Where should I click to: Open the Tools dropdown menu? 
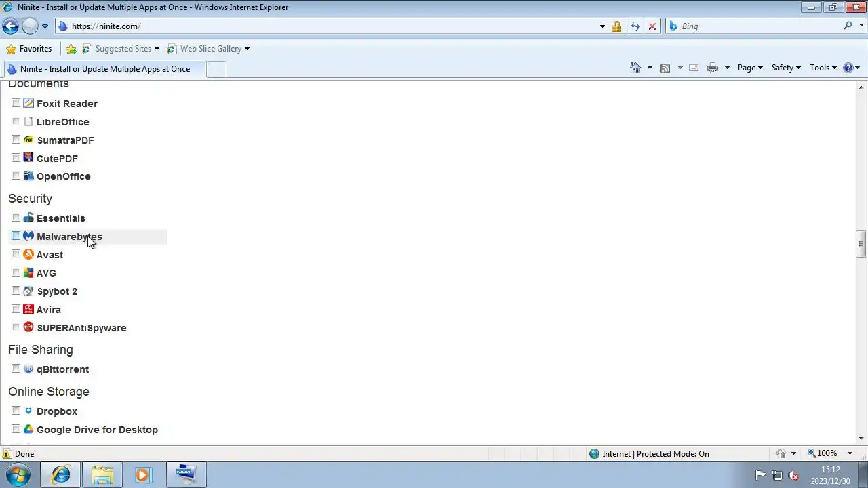click(823, 68)
